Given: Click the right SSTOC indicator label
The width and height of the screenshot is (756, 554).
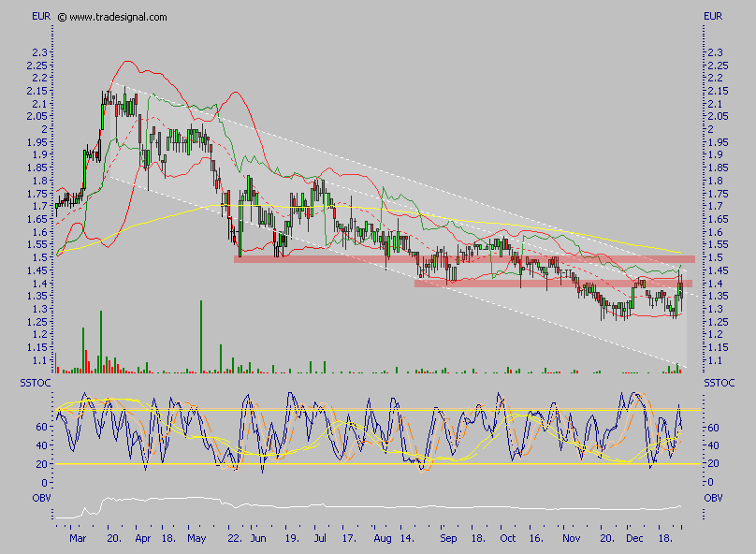Looking at the screenshot, I should [719, 383].
